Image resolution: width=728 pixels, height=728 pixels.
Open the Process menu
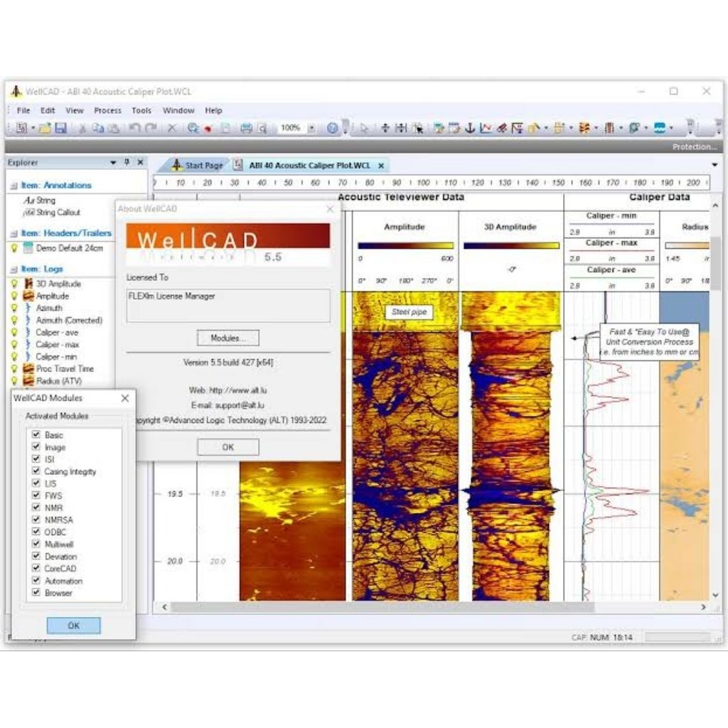[107, 110]
